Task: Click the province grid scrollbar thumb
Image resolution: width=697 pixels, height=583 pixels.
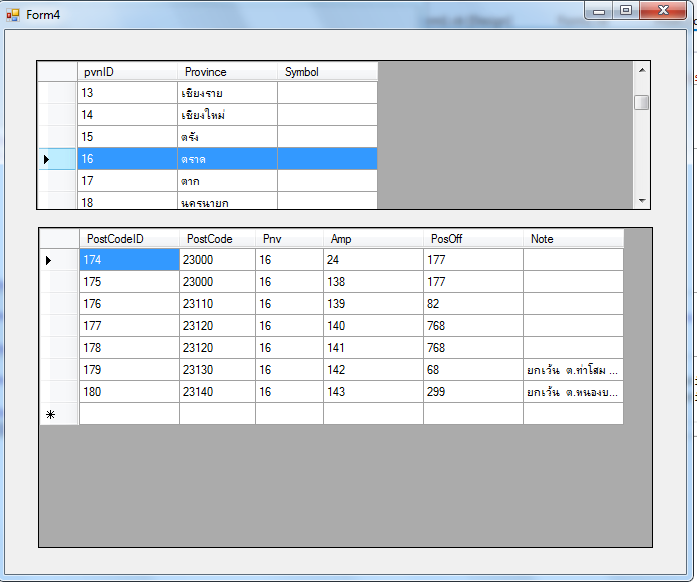Action: click(x=641, y=102)
